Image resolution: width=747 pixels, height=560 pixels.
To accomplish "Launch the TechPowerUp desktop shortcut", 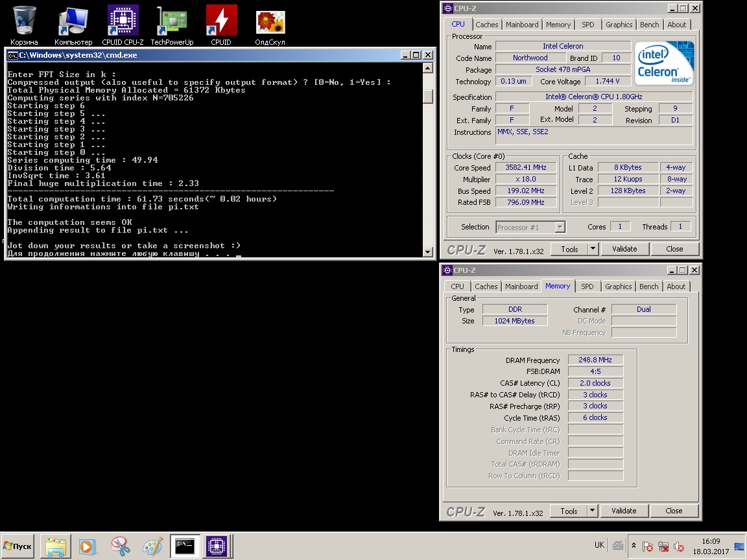I will [172, 25].
